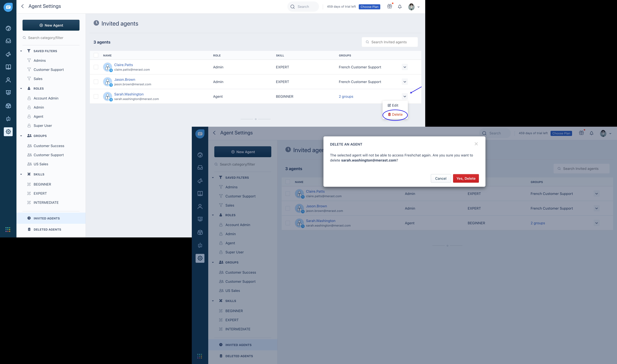Open the DELETED AGENTS section
The image size is (617, 364).
[x=47, y=230]
